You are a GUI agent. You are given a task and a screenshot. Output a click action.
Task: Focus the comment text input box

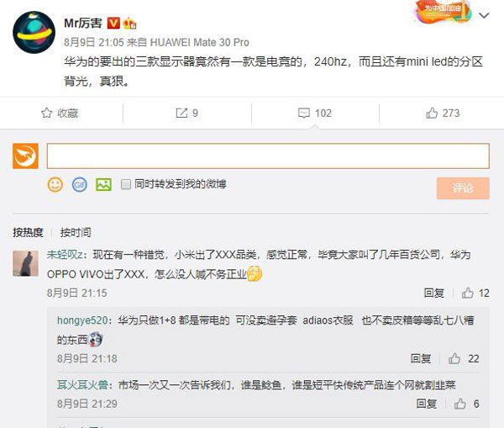[x=268, y=156]
